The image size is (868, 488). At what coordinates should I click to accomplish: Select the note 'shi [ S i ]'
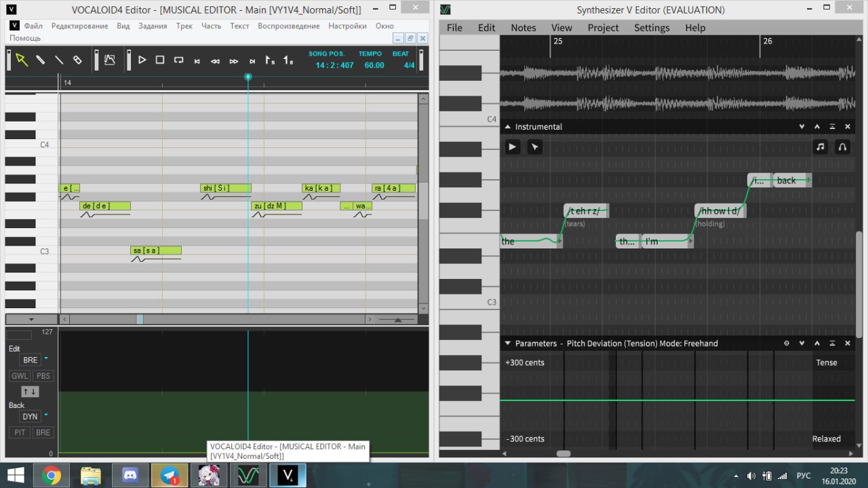click(x=226, y=188)
